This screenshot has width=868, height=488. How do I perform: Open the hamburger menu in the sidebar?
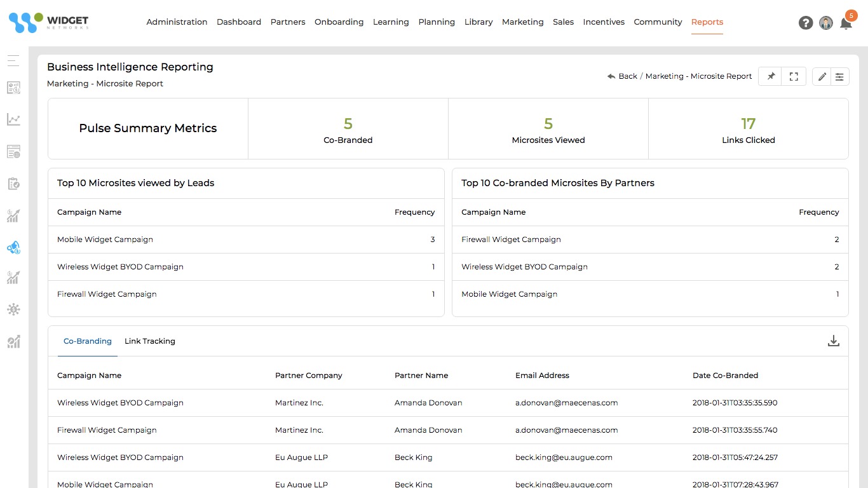click(x=13, y=61)
